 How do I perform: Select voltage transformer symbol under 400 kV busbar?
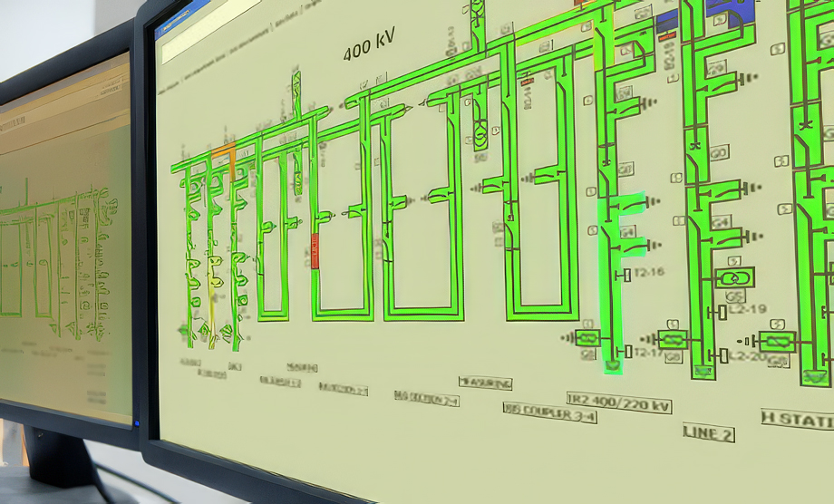tap(480, 133)
